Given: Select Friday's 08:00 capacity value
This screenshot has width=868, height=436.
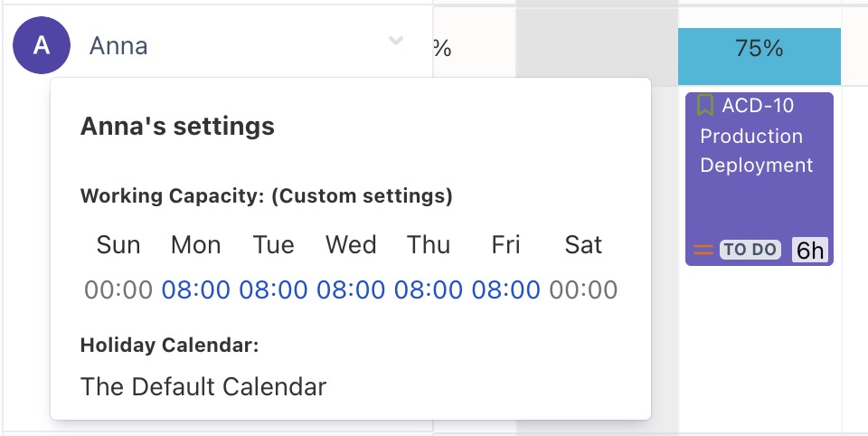Looking at the screenshot, I should coord(505,289).
